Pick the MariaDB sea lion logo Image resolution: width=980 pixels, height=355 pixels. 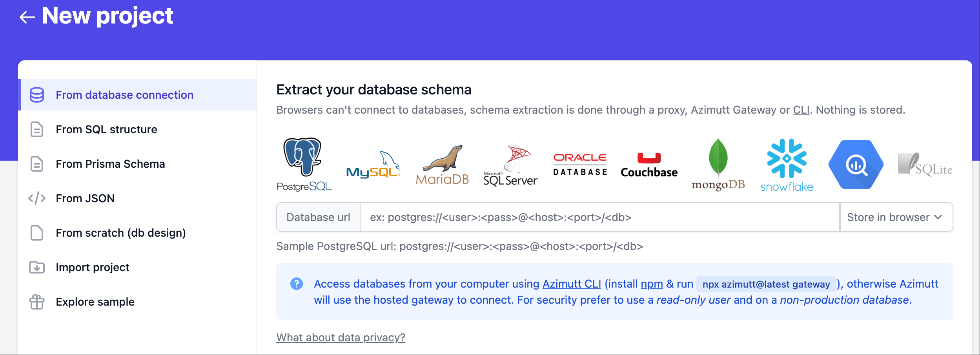pyautogui.click(x=442, y=164)
